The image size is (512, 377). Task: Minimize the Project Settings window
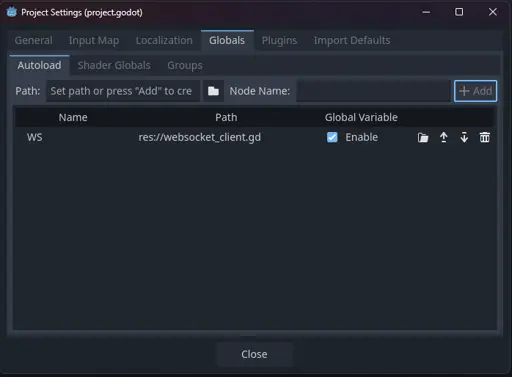(x=426, y=12)
